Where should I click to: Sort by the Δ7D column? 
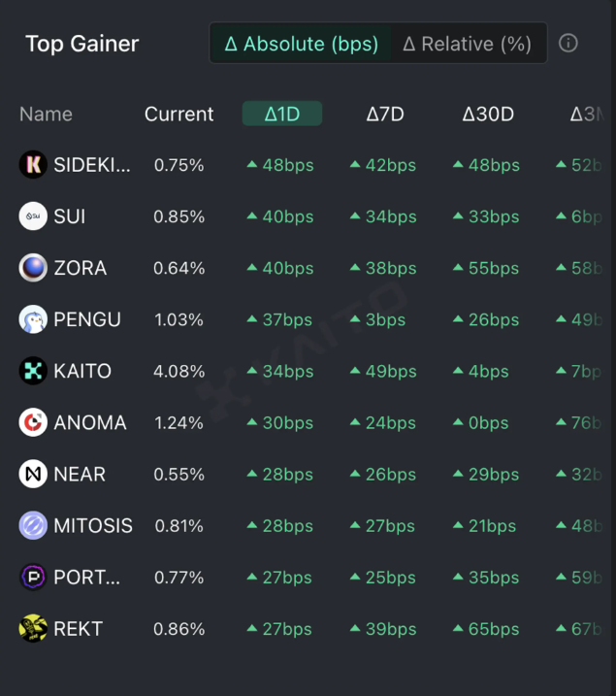click(385, 114)
